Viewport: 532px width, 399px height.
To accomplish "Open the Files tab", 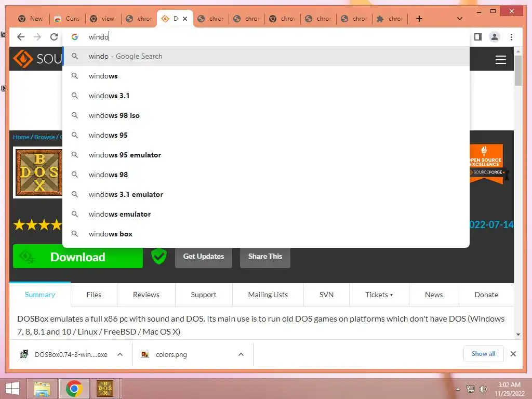I will 94,295.
